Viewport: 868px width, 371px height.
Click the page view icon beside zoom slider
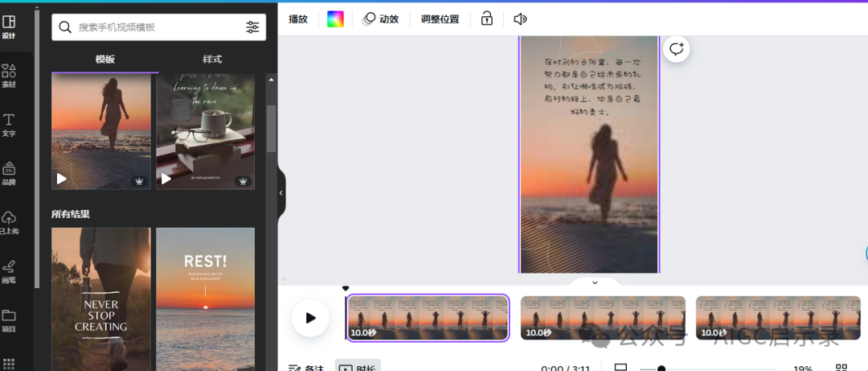tap(621, 367)
